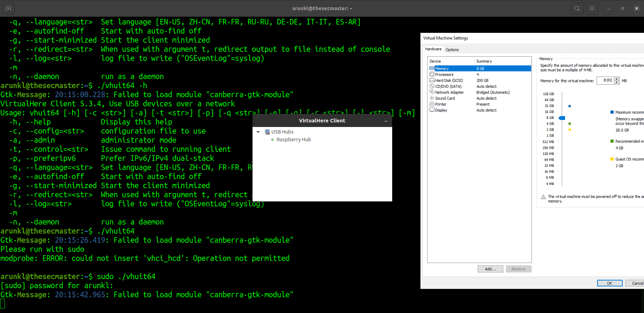Click the Printer device icon

pos(432,104)
